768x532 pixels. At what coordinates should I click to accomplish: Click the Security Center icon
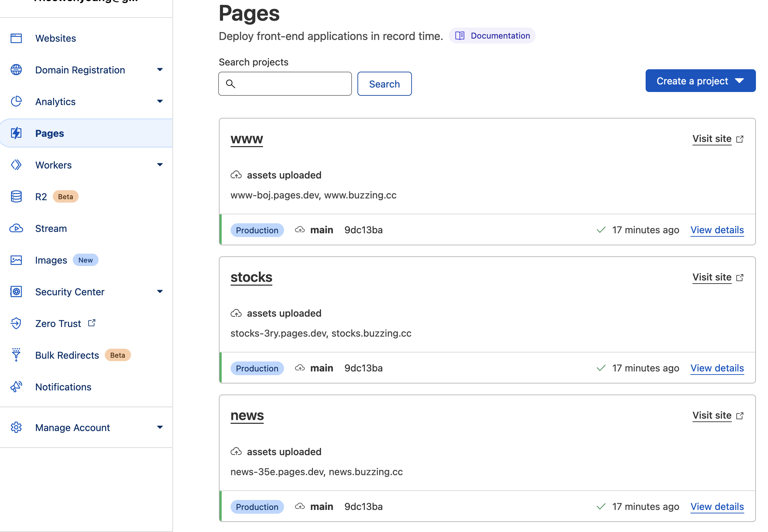click(x=16, y=292)
